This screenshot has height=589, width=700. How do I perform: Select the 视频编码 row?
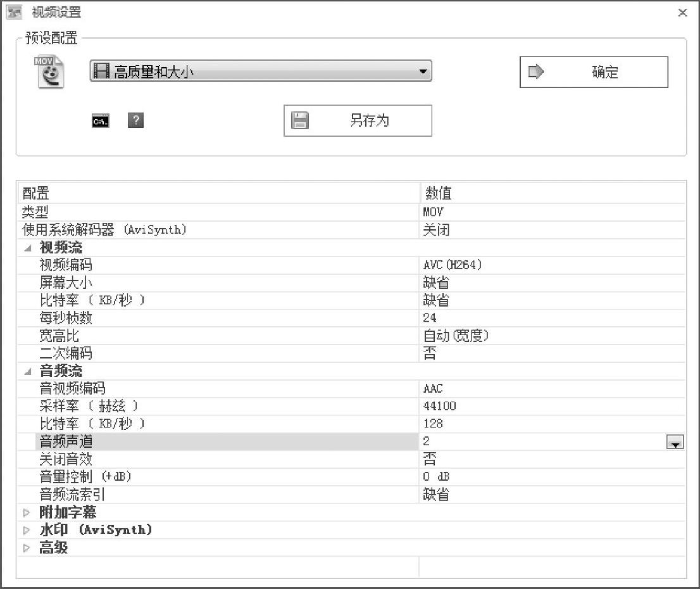pos(351,265)
